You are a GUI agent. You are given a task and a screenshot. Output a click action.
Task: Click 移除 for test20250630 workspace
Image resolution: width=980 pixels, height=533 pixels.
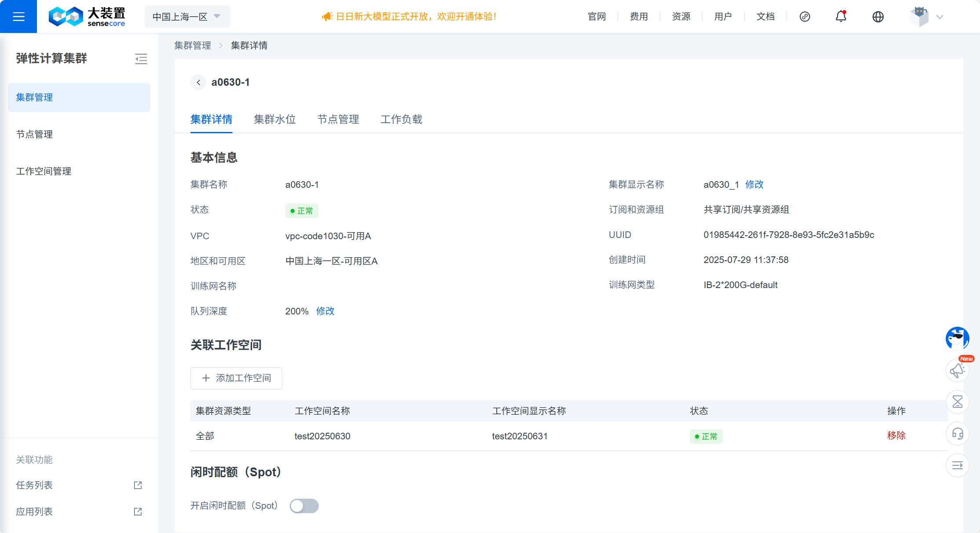pos(896,436)
